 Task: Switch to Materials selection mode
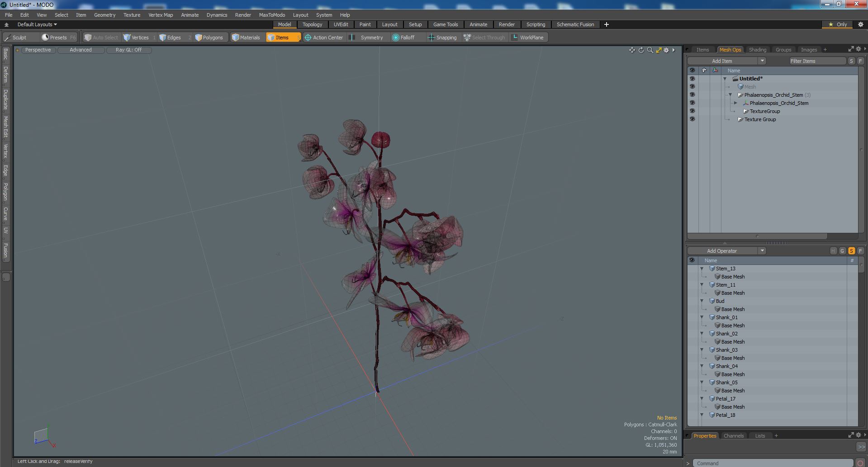point(246,38)
